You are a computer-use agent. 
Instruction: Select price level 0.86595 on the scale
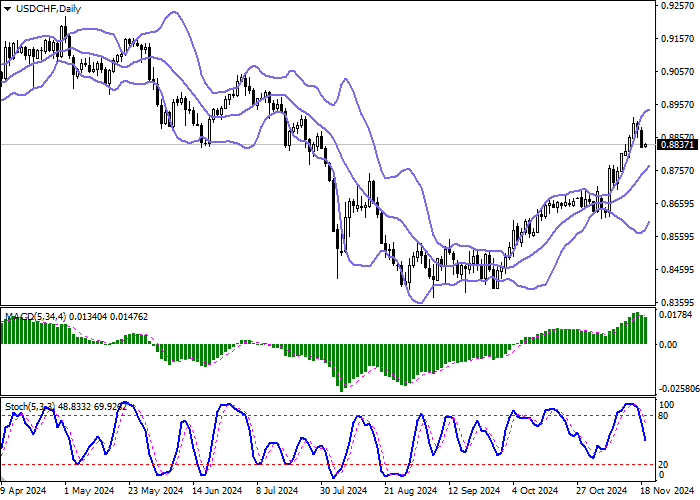pyautogui.click(x=677, y=204)
